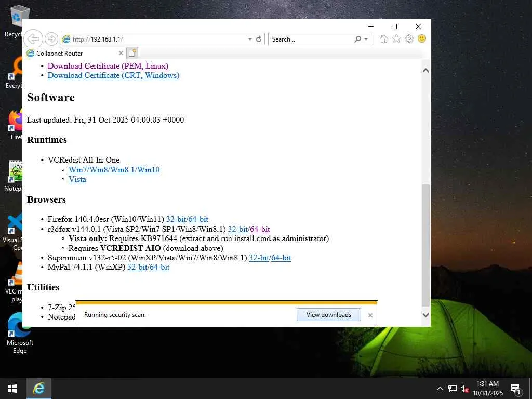Expand the search provider dropdown arrow
Viewport: 532px width, 399px height.
(x=366, y=39)
